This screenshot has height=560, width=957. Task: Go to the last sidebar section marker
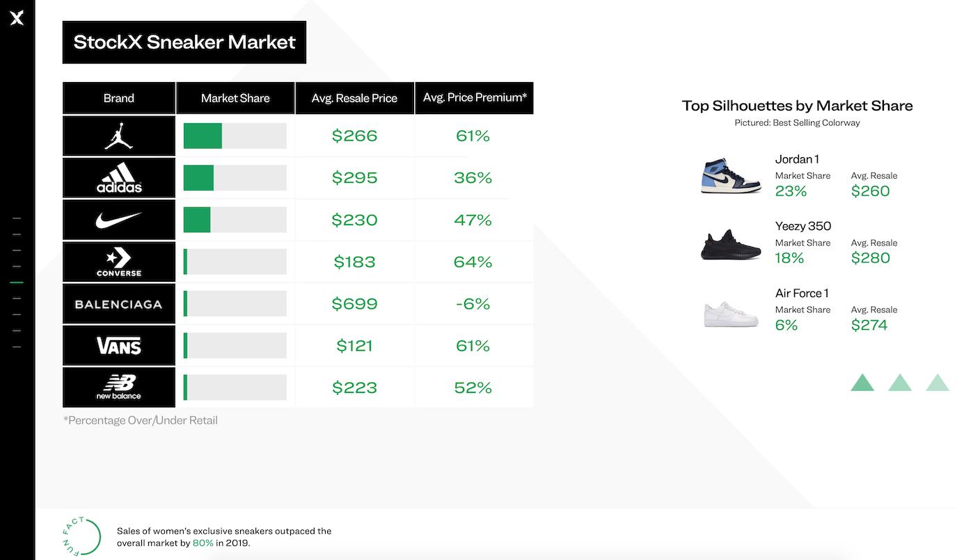click(x=17, y=346)
